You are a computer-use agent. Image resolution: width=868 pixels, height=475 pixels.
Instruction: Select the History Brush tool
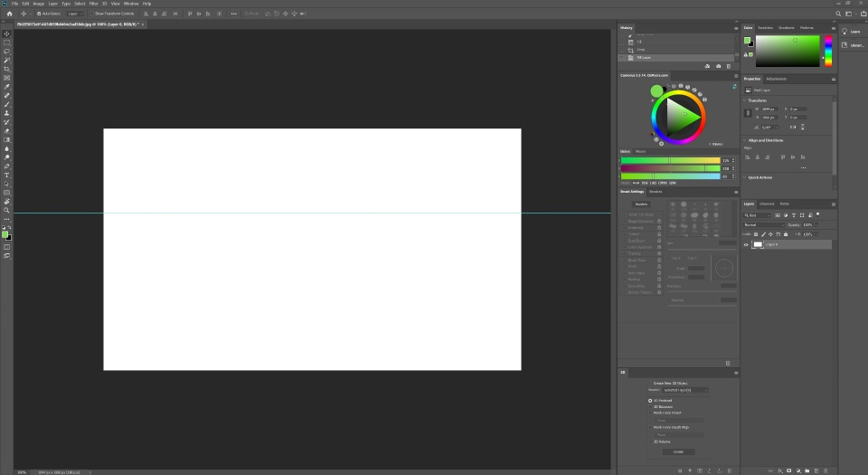pos(6,122)
